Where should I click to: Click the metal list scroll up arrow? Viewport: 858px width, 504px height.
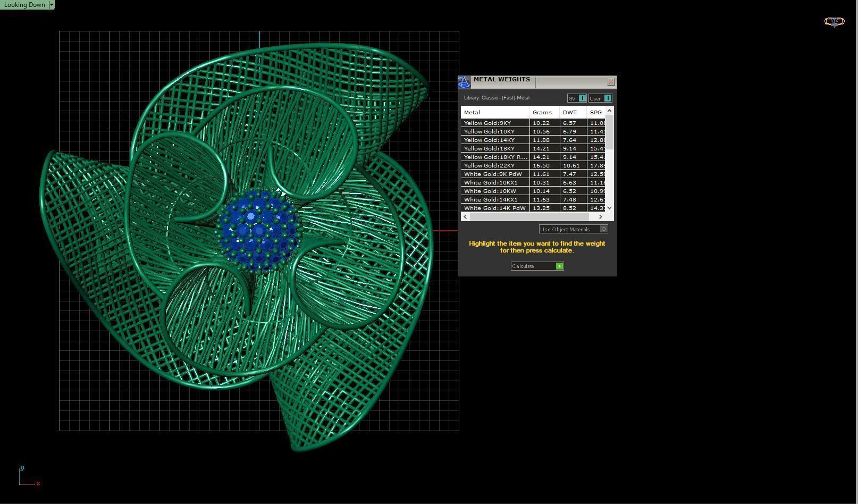point(610,111)
